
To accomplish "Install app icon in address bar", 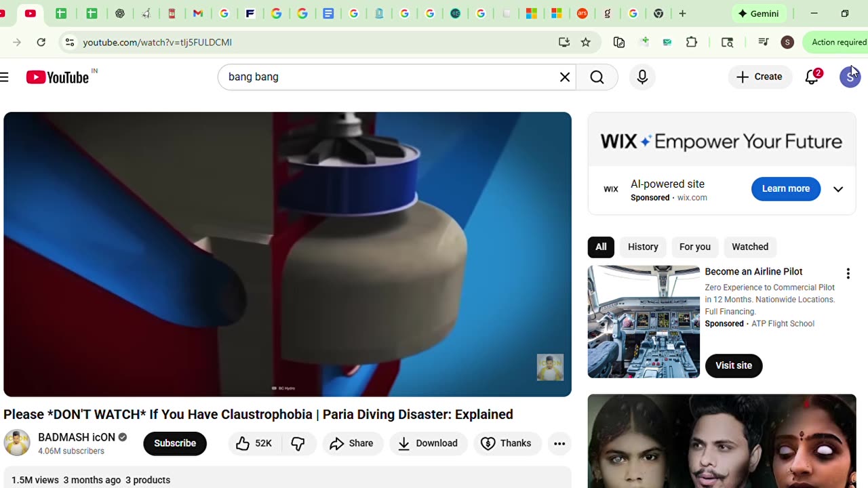I will tap(564, 42).
